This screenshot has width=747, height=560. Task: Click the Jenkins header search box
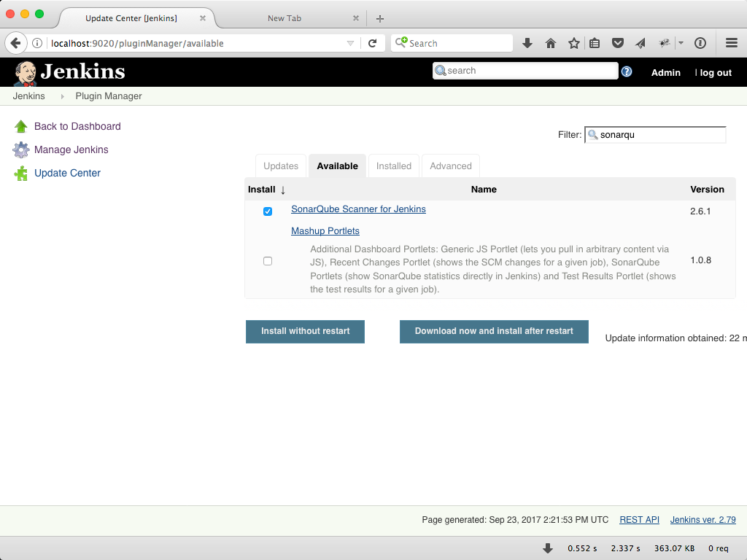[525, 71]
